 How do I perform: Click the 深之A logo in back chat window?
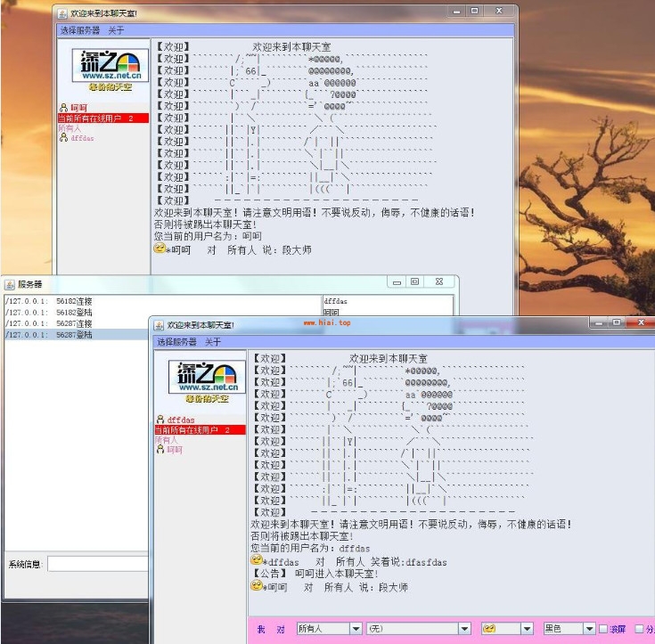(111, 65)
